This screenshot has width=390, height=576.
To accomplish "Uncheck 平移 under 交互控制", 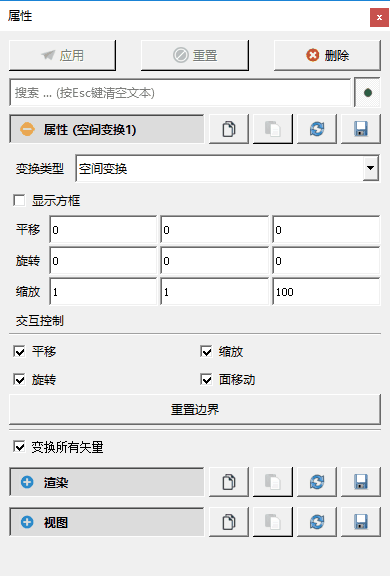I will pyautogui.click(x=19, y=352).
